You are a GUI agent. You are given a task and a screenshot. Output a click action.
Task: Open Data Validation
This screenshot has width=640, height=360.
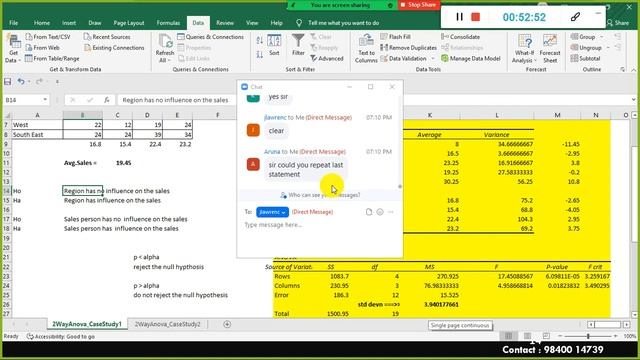tap(403, 58)
